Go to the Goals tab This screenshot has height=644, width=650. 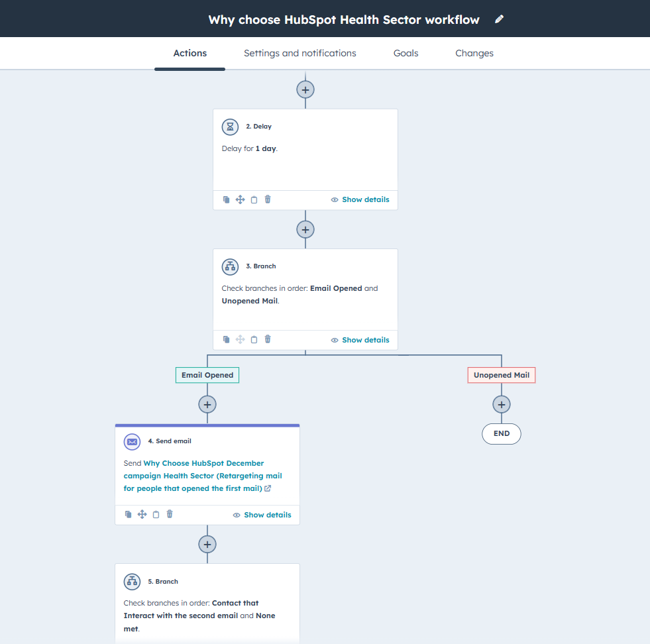pyautogui.click(x=406, y=53)
